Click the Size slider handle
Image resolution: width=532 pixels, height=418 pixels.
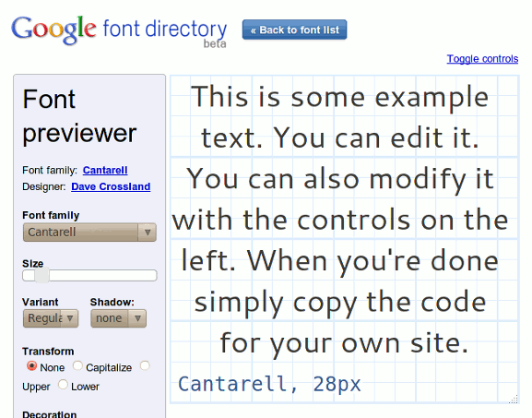click(42, 275)
